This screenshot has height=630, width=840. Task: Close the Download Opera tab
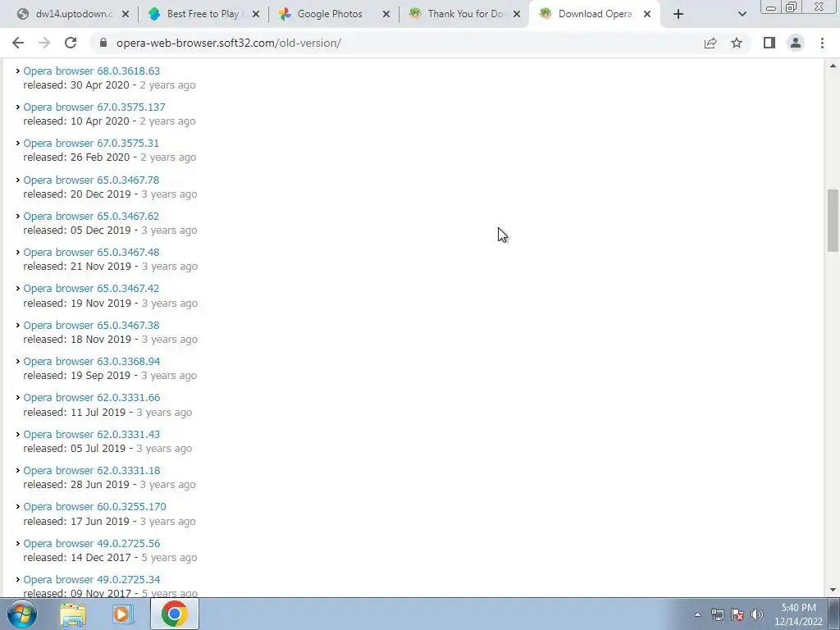[x=647, y=14]
